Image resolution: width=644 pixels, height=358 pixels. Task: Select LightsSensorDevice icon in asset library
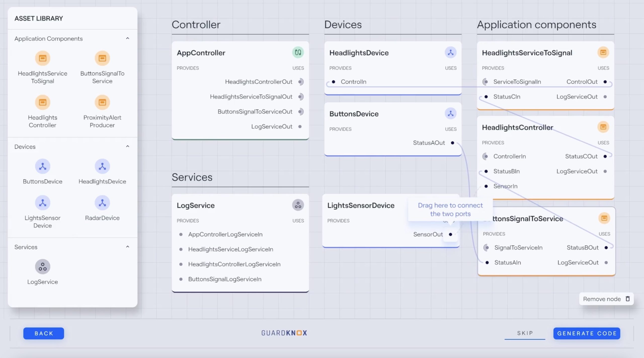[x=43, y=203]
